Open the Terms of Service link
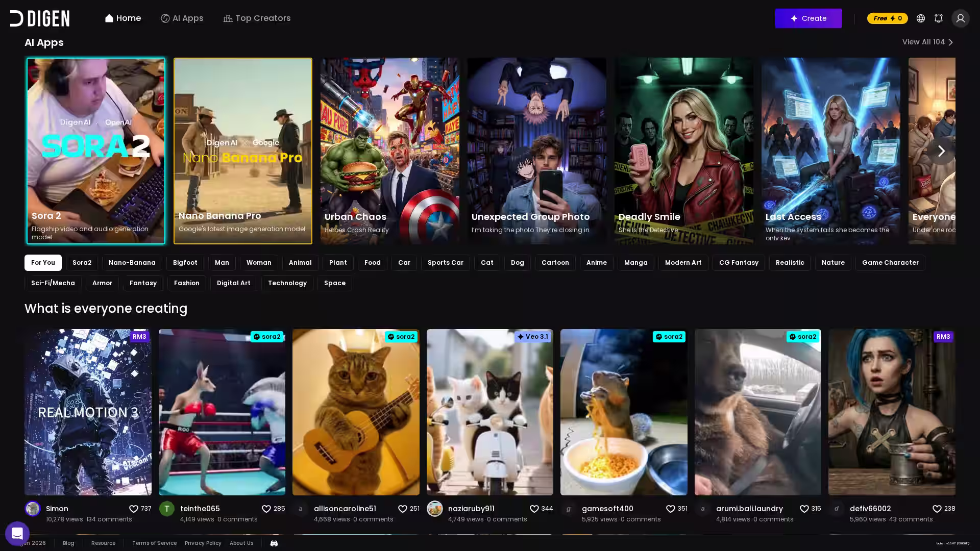Viewport: 980px width, 551px height. point(154,543)
